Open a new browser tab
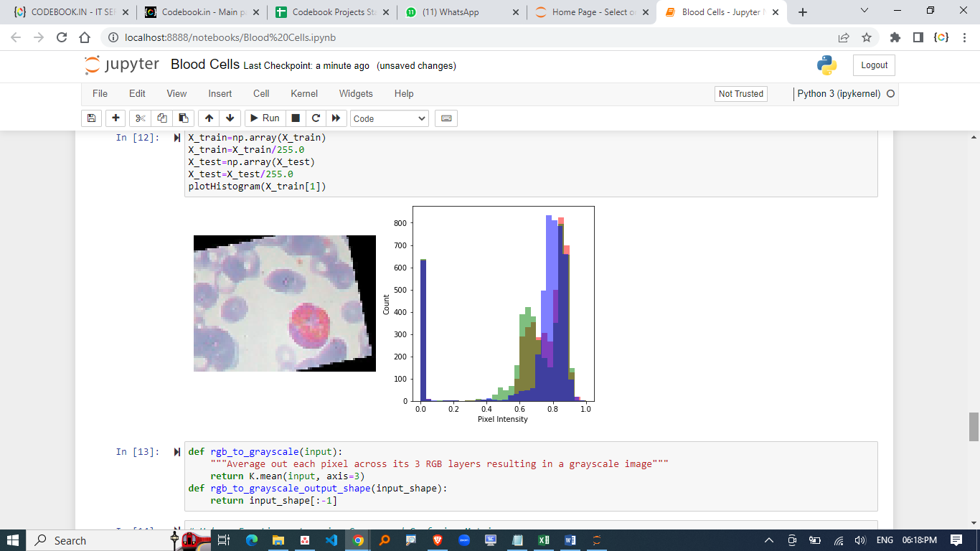This screenshot has height=551, width=980. tap(802, 12)
